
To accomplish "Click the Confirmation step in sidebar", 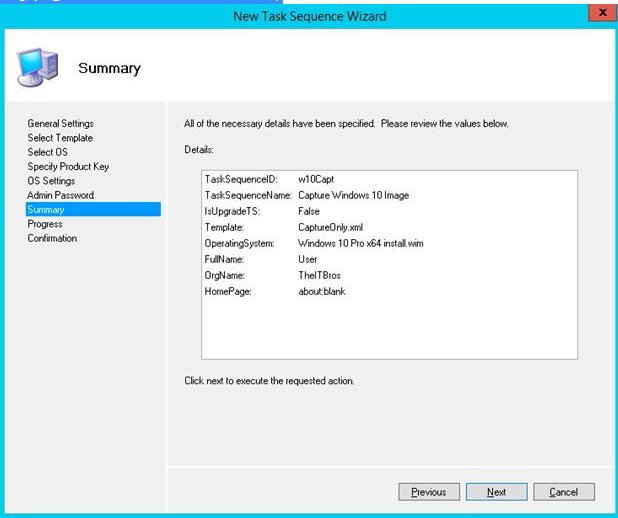I will pos(52,238).
